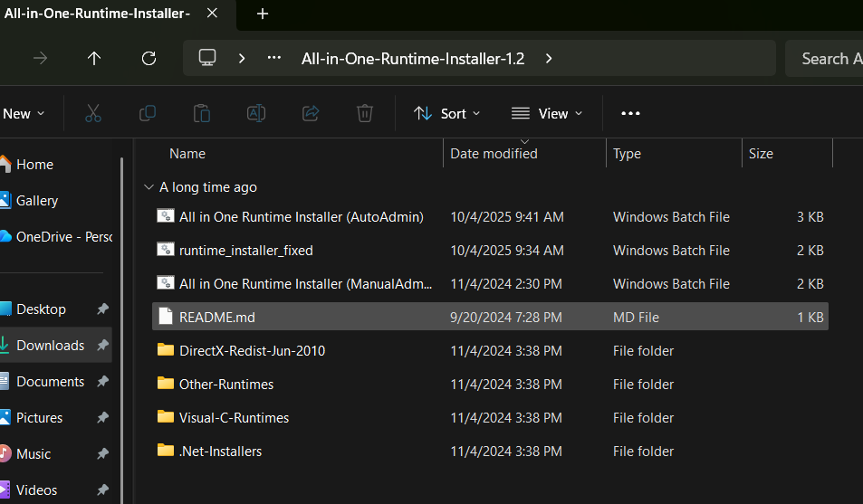Click the pin icon next to Downloads
Image resolution: width=863 pixels, height=504 pixels.
[x=102, y=346]
